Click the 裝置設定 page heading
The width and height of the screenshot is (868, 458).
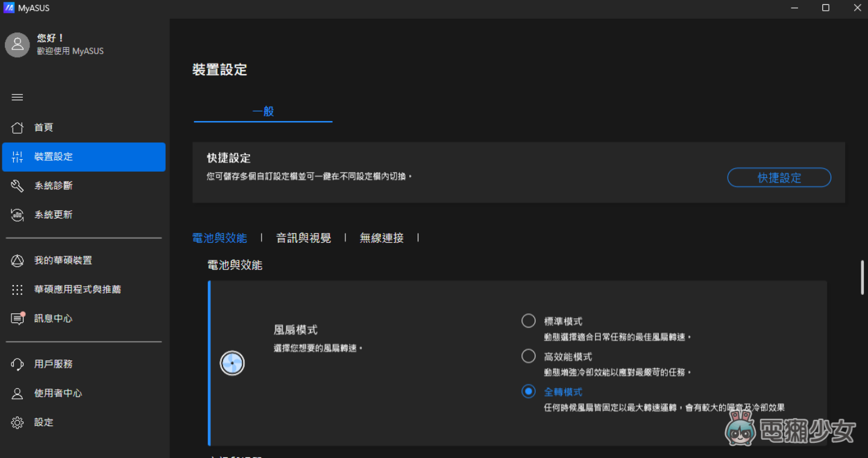click(x=219, y=70)
